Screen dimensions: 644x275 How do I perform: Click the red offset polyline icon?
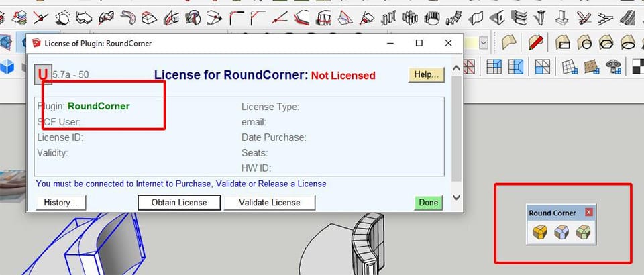click(x=301, y=18)
